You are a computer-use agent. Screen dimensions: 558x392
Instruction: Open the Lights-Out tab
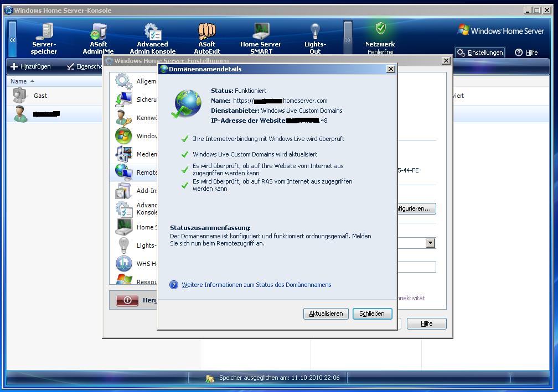click(315, 38)
